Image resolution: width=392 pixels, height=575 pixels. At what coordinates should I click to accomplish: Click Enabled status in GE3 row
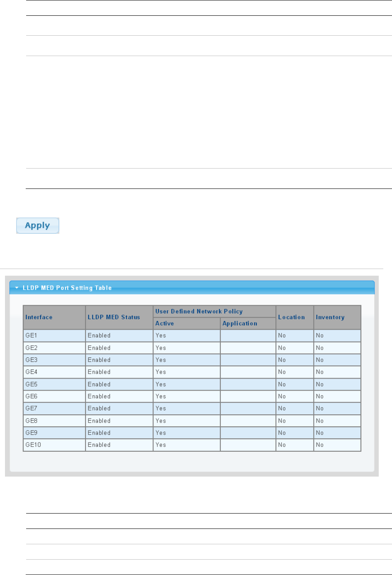click(99, 360)
